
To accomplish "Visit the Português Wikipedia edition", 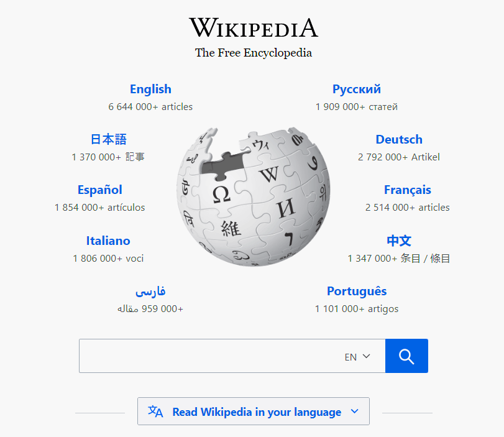I will click(x=357, y=291).
